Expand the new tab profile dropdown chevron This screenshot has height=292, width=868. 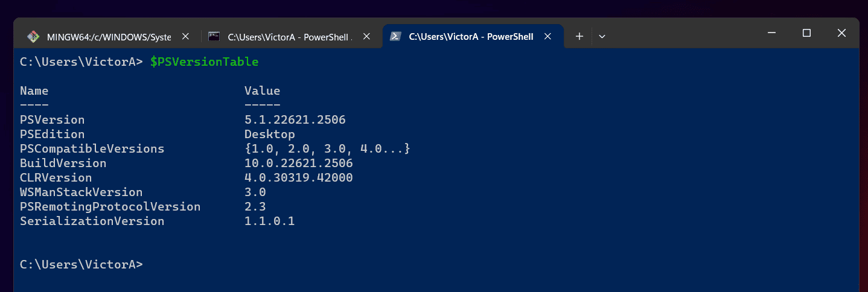602,37
